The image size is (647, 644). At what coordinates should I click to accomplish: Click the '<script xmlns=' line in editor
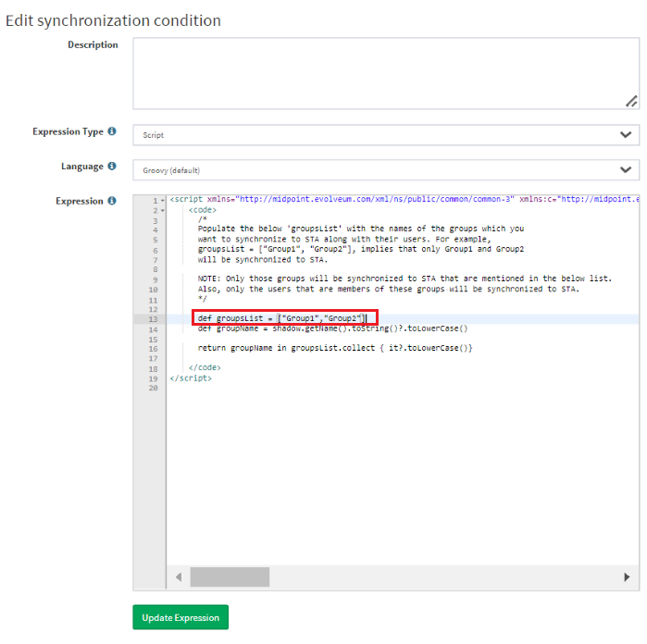(404, 199)
